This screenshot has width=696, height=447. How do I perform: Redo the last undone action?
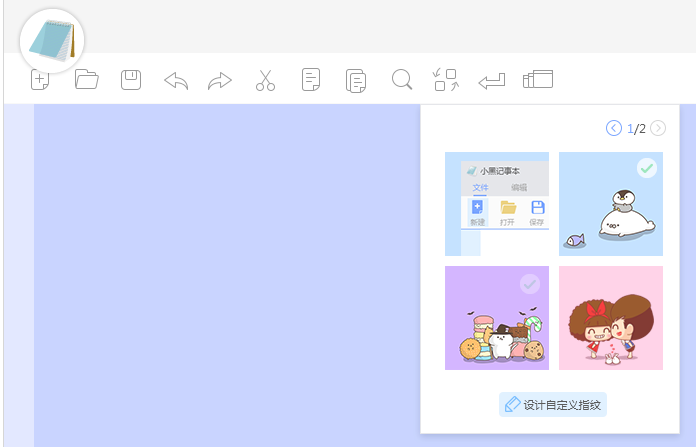point(220,81)
